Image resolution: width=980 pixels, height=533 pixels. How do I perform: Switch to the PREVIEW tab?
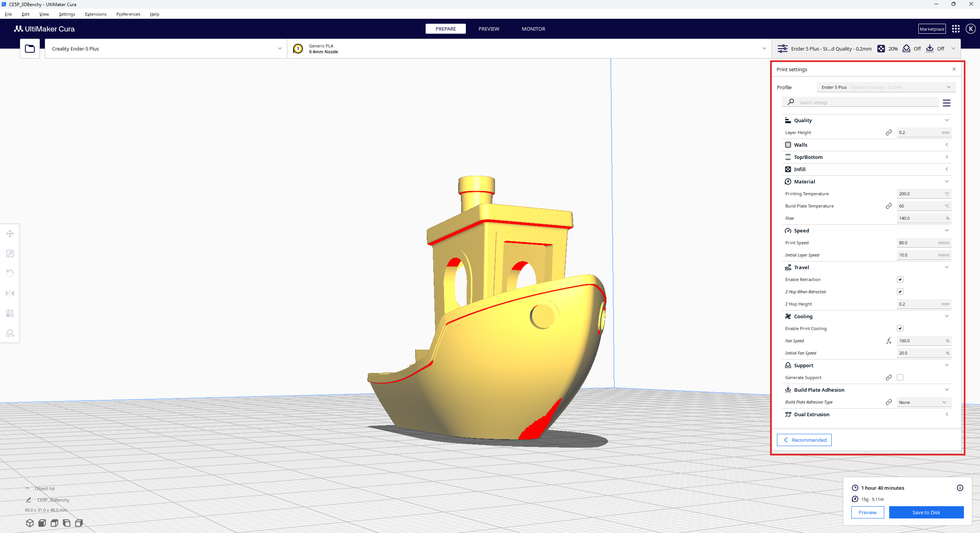pyautogui.click(x=488, y=29)
